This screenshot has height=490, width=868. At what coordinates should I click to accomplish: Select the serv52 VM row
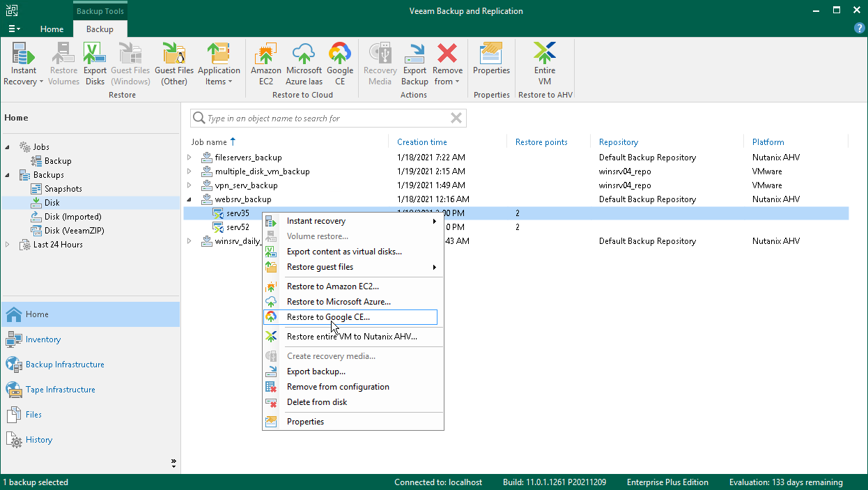(x=516, y=227)
